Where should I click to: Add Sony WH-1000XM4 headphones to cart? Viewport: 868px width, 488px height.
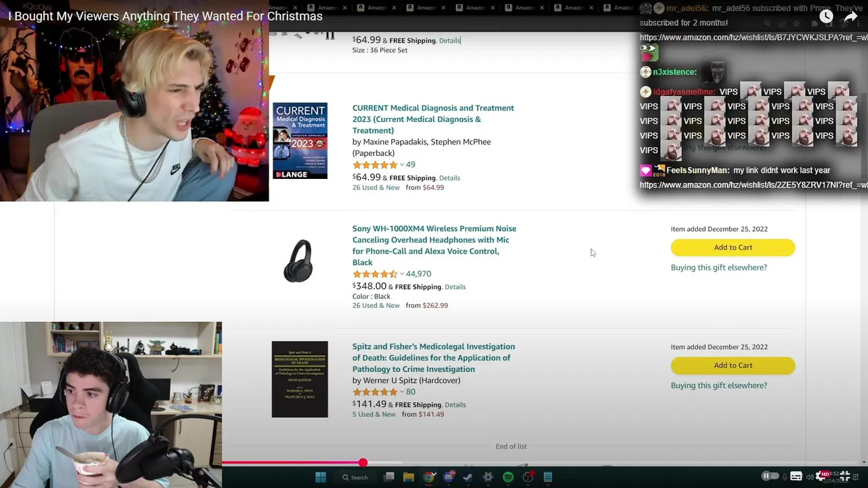733,247
